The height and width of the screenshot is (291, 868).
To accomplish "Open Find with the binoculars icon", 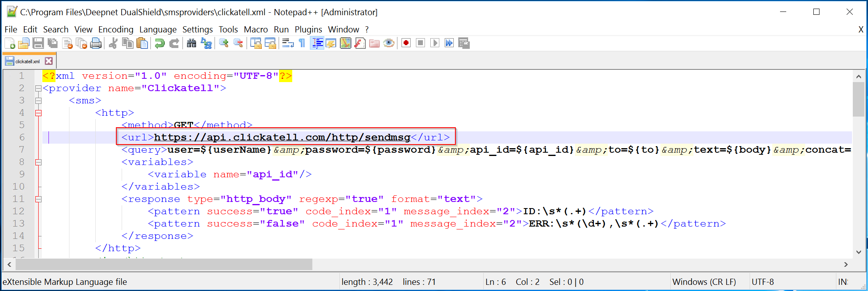I will click(x=192, y=43).
